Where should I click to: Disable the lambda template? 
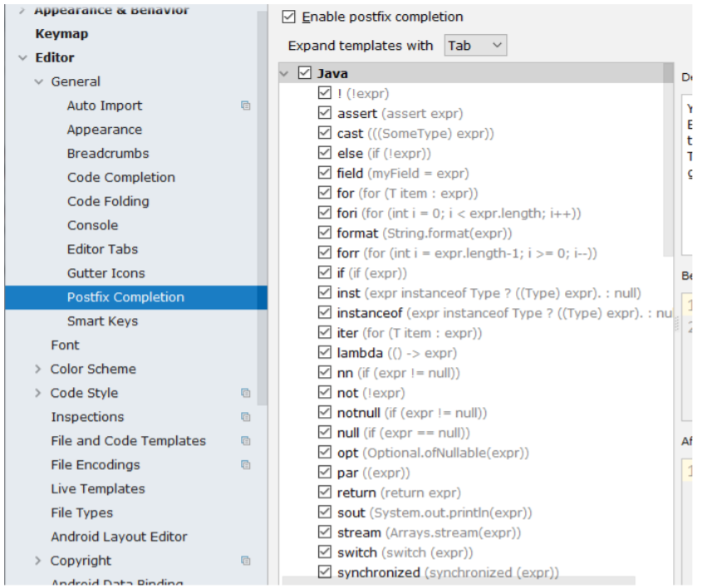coord(325,352)
